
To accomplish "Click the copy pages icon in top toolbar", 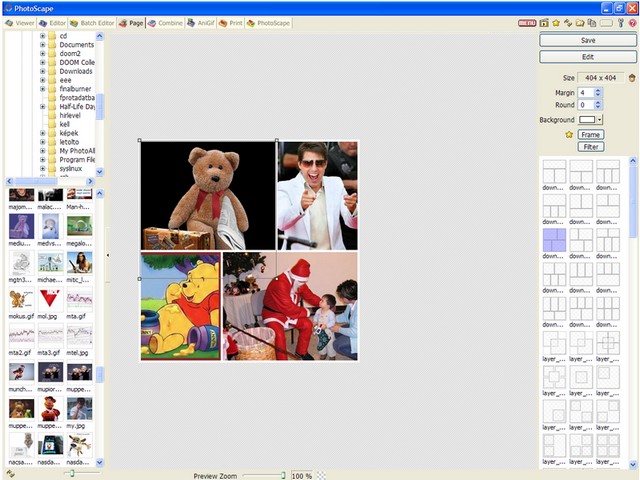I will 591,23.
